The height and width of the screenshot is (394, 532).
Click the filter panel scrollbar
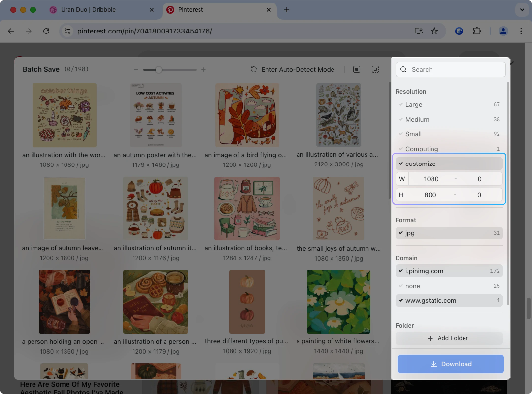pos(508,194)
